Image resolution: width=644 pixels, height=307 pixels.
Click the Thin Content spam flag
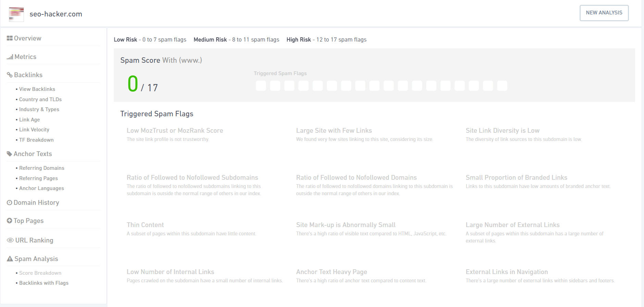pyautogui.click(x=145, y=225)
